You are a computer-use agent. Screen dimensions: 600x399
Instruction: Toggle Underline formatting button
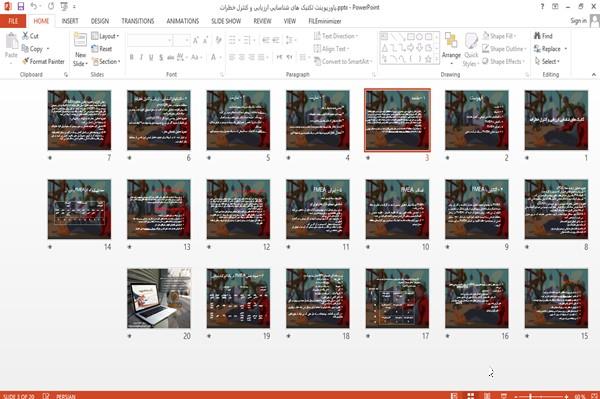tap(151, 57)
